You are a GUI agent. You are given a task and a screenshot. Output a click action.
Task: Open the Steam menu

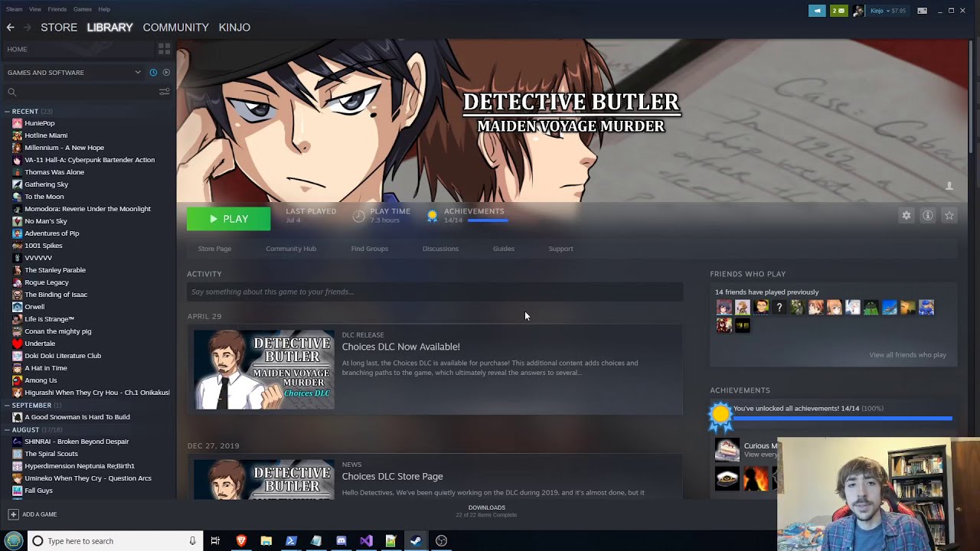(x=15, y=9)
